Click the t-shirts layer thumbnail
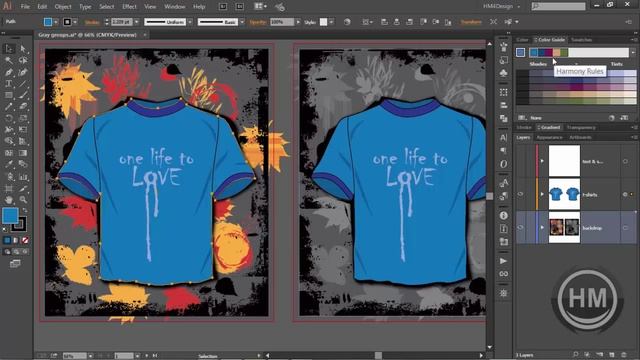Viewport: 640px width, 360px height. coord(564,194)
